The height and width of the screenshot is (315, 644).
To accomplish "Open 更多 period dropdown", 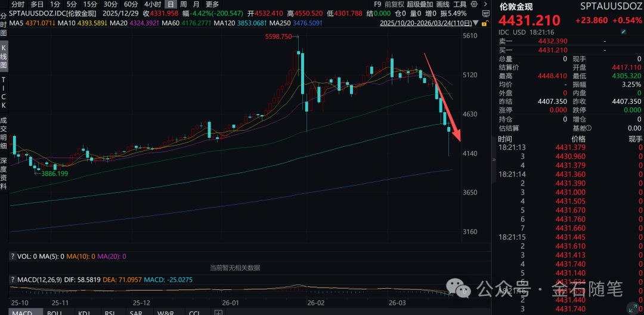I will tap(212, 5).
